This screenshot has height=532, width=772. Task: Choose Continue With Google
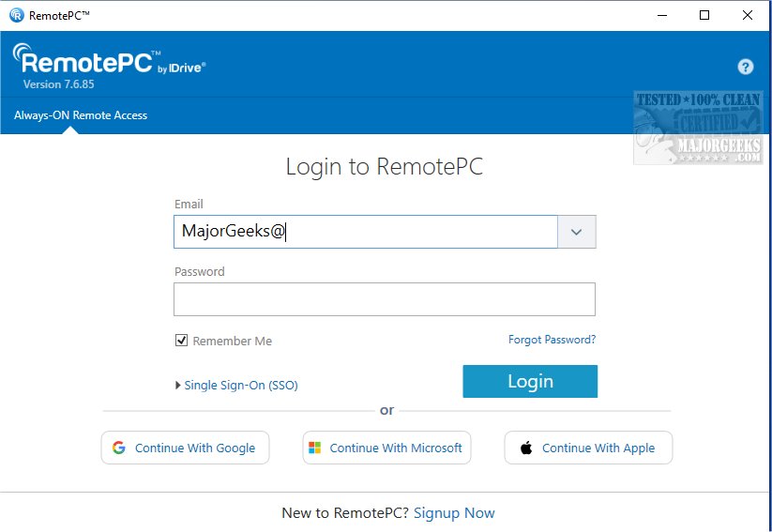pos(185,448)
